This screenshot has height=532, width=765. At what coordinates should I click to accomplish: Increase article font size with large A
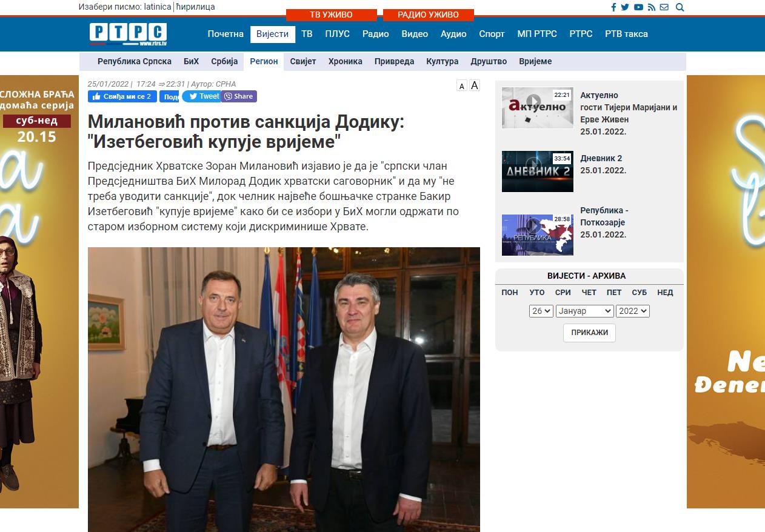click(475, 85)
